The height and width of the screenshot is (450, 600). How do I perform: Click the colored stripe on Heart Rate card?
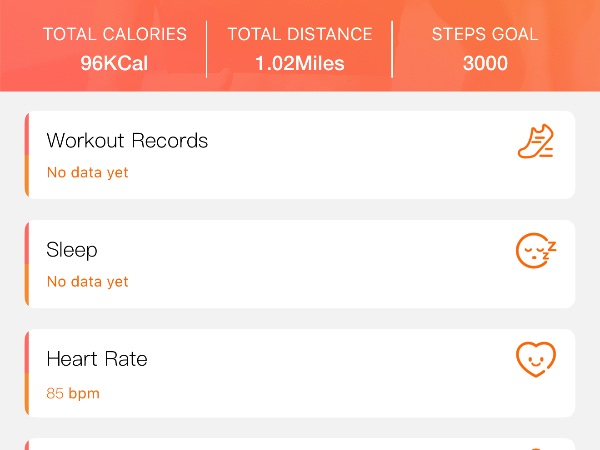coord(27,373)
